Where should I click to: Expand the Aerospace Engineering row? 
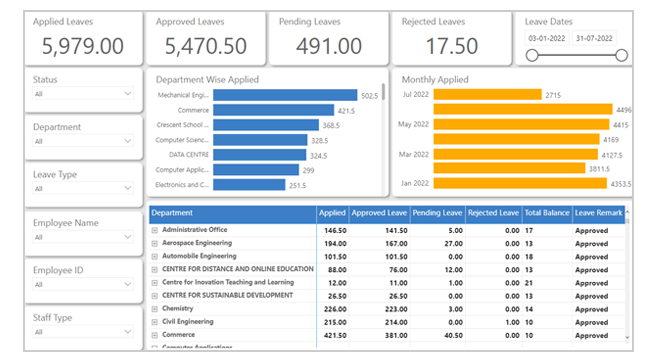pyautogui.click(x=155, y=243)
